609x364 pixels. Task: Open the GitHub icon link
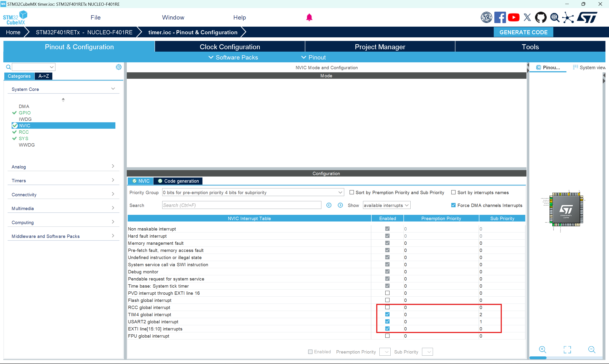point(540,17)
